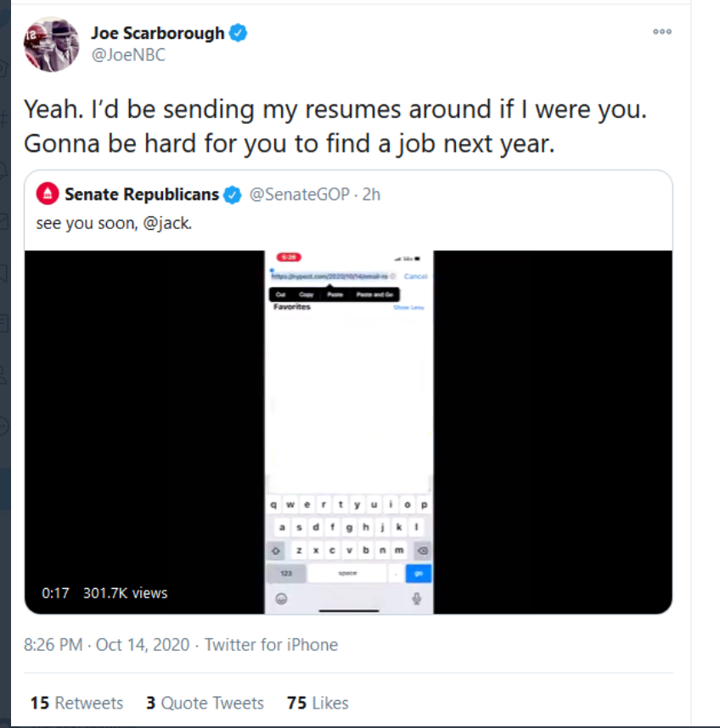The width and height of the screenshot is (720, 728).
Task: Click the Senate Republicans avatar icon
Action: 48,194
